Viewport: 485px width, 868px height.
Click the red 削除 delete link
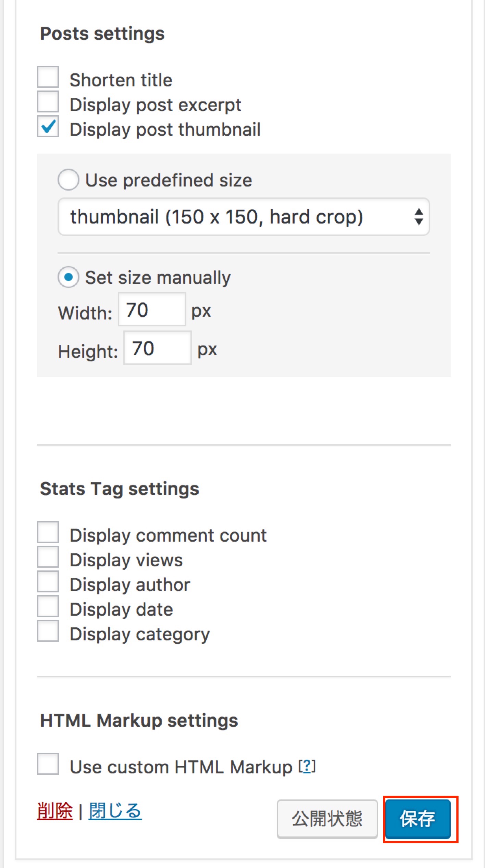pyautogui.click(x=55, y=811)
